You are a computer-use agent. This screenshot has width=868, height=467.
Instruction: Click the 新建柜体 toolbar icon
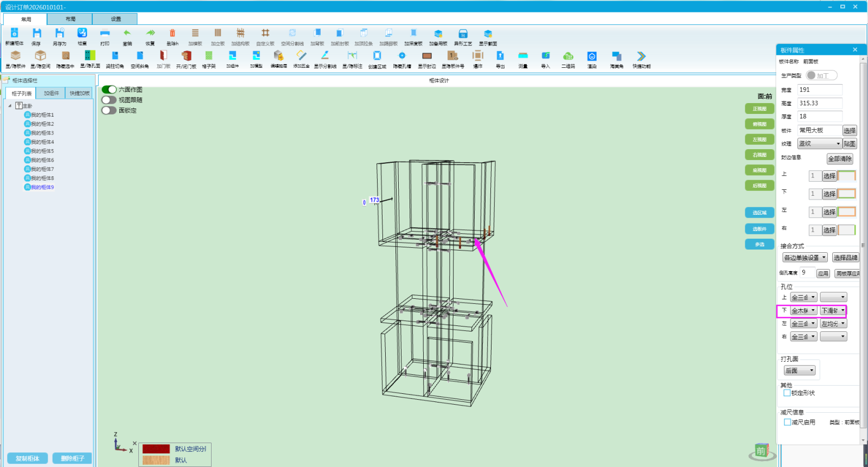[x=14, y=34]
